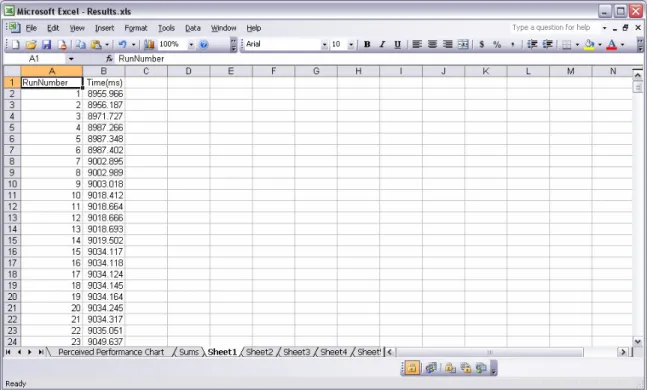Open the Paste options dropdown arrow
Screen dimensions: 658x390
point(107,44)
